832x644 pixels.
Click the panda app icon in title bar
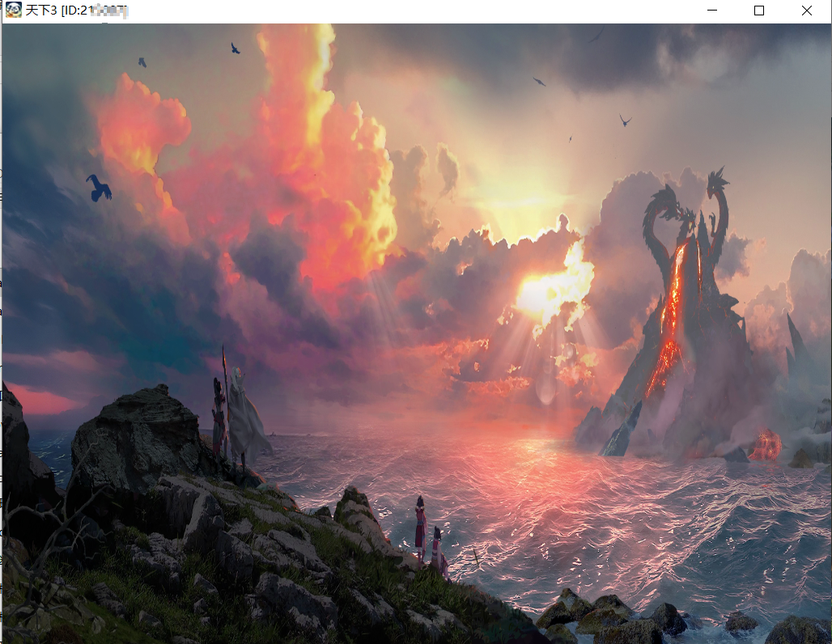click(13, 10)
